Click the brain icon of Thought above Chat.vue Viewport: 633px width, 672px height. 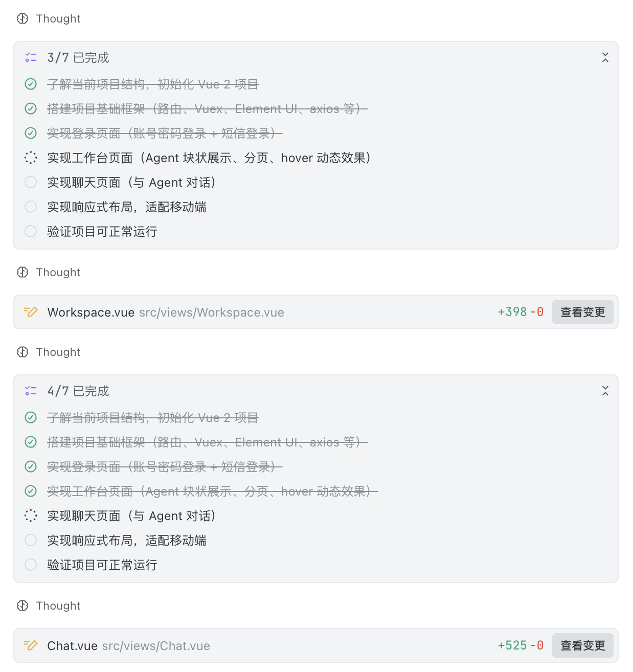(x=22, y=606)
